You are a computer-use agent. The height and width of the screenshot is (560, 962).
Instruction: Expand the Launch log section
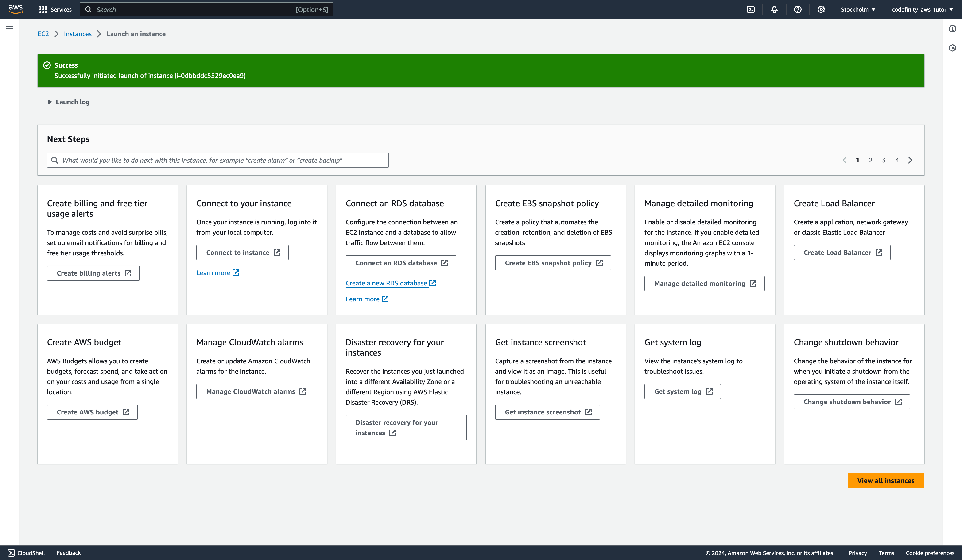coord(69,102)
